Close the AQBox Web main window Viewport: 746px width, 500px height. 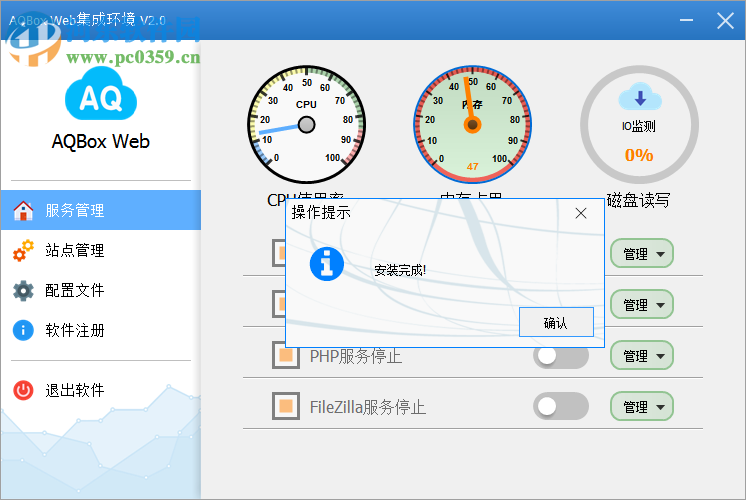725,20
